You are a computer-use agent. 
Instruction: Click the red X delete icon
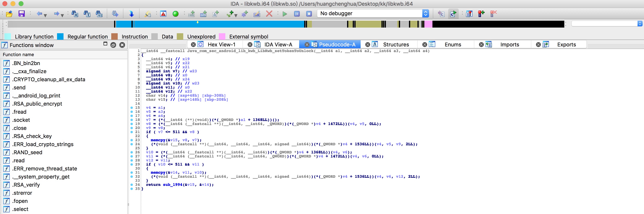(269, 14)
